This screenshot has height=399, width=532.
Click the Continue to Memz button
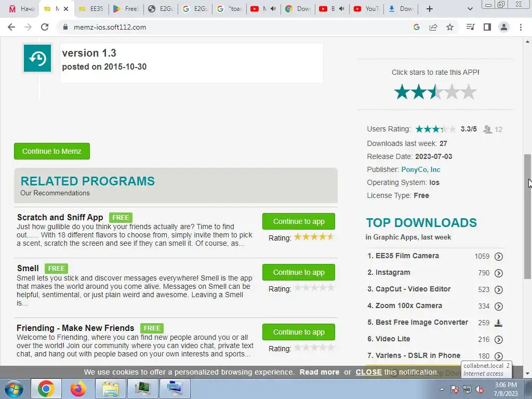click(52, 151)
